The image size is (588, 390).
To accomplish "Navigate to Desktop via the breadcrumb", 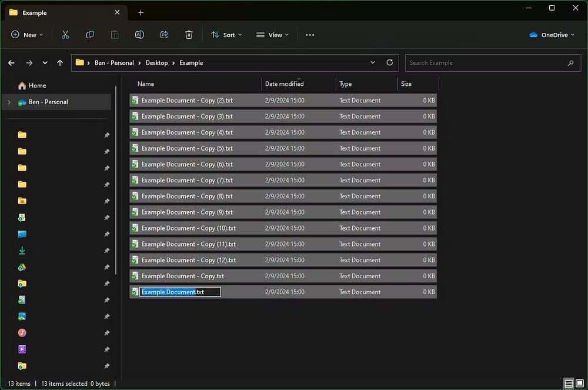I will tap(156, 63).
